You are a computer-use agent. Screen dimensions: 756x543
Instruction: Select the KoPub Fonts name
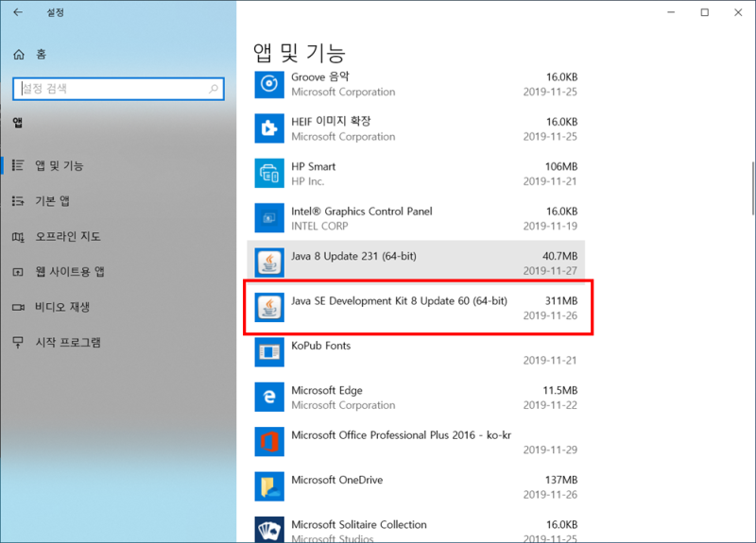click(x=320, y=346)
